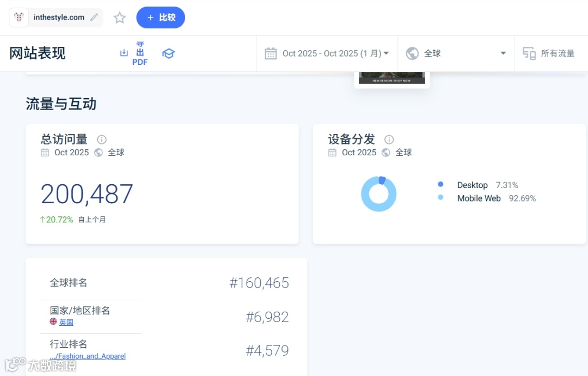588x376 pixels.
Task: Click the devices icon for traffic type
Action: [529, 53]
